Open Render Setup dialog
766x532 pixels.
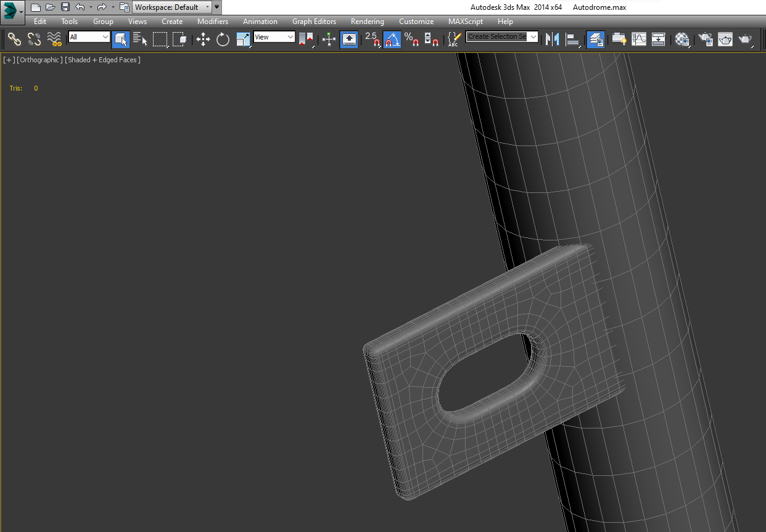(x=706, y=39)
